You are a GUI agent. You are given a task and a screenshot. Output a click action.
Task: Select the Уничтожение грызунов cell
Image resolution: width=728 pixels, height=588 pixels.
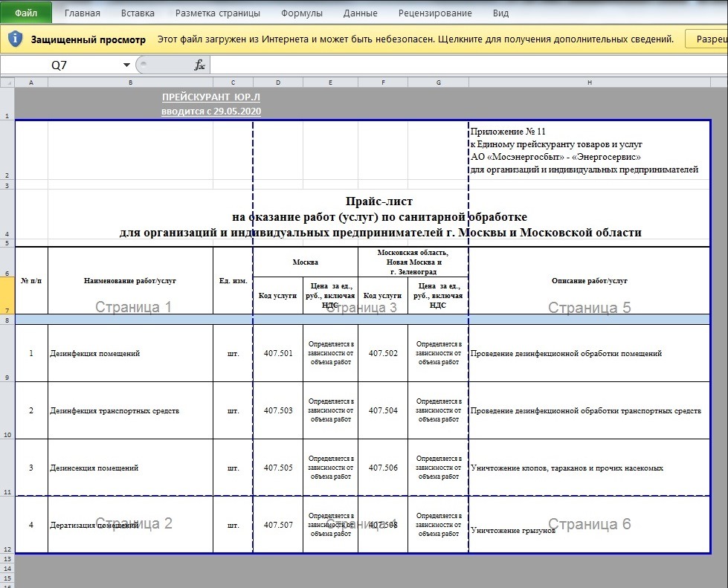tap(590, 525)
